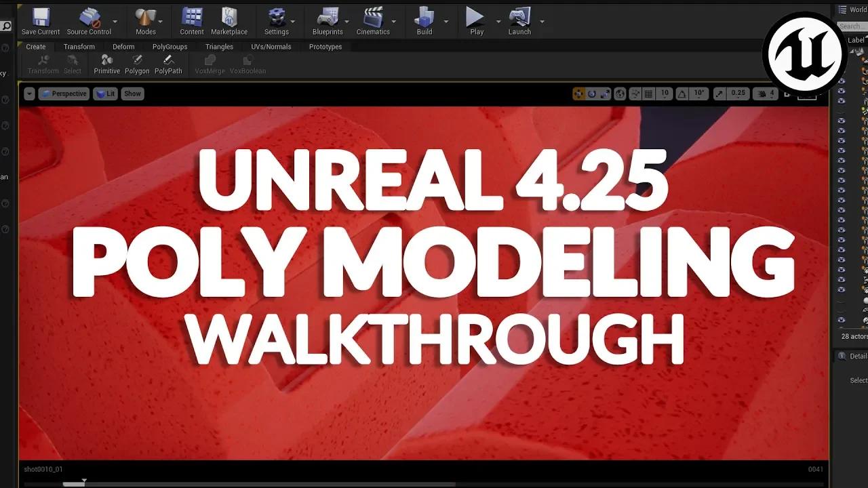The image size is (868, 488).
Task: Open the Triangles tab
Action: (x=219, y=47)
